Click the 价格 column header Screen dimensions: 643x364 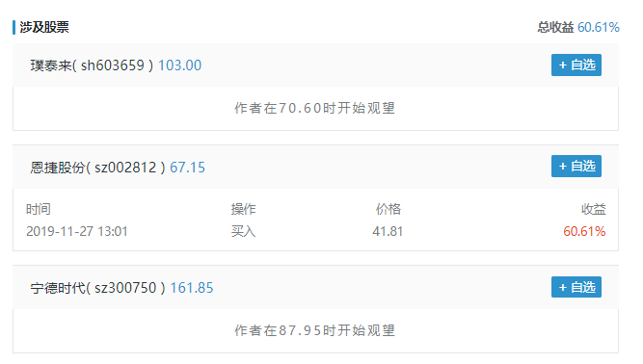click(388, 209)
